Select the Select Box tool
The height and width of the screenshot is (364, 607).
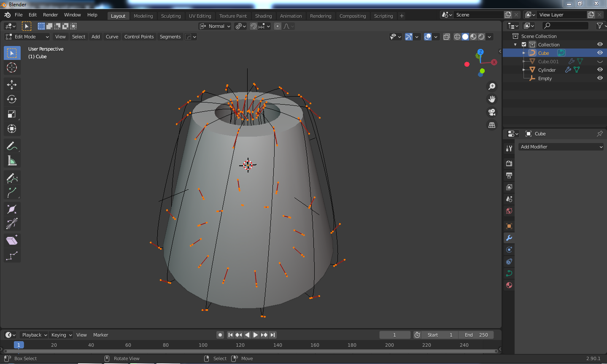tap(12, 53)
